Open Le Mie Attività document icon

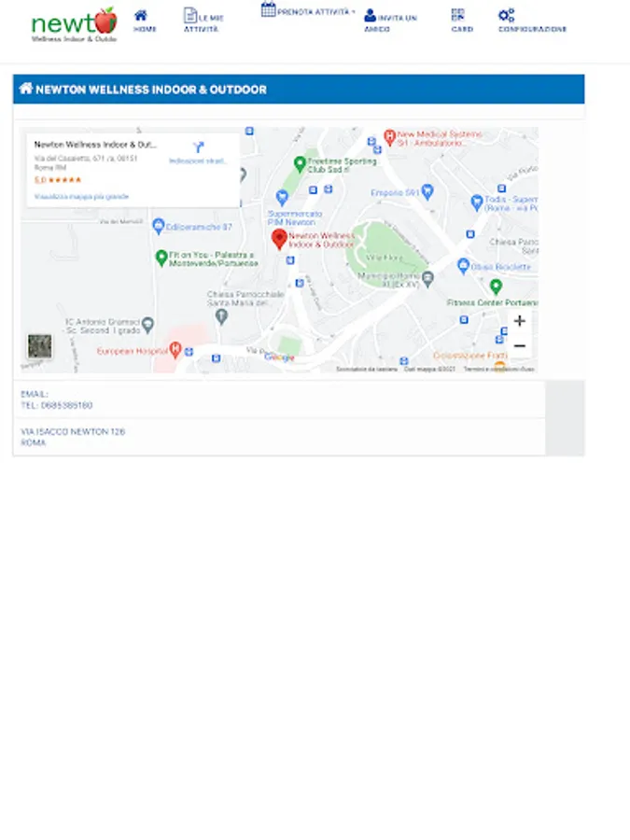click(190, 15)
